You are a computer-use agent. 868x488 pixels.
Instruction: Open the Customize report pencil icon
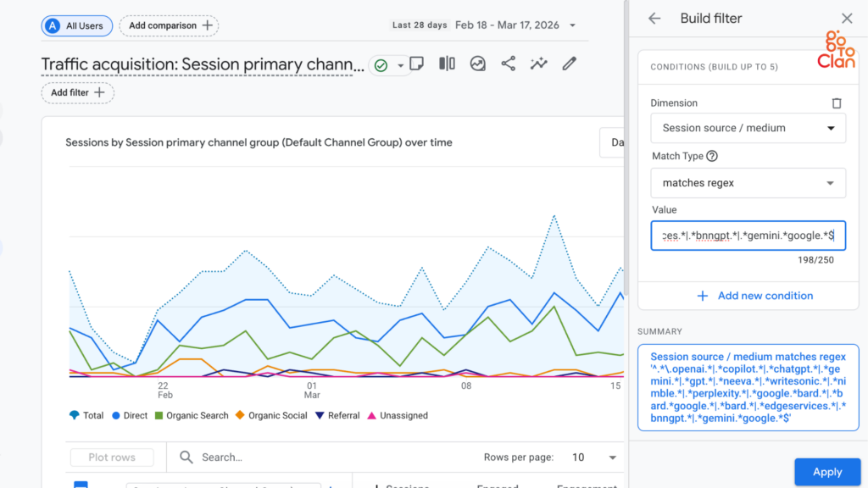click(x=569, y=63)
